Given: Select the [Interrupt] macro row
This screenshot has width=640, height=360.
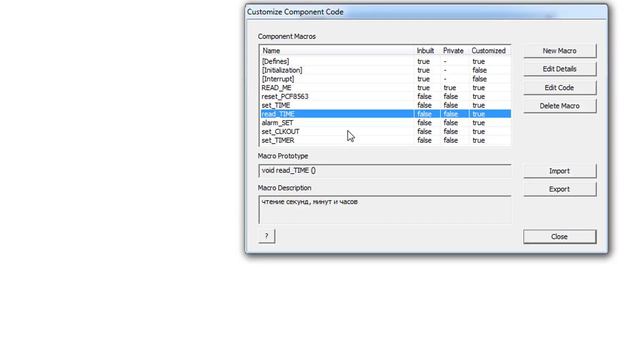Looking at the screenshot, I should click(385, 79).
